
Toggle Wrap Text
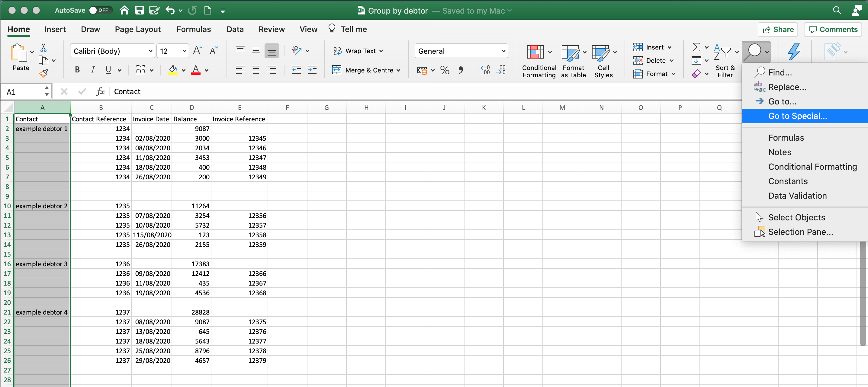(x=358, y=51)
